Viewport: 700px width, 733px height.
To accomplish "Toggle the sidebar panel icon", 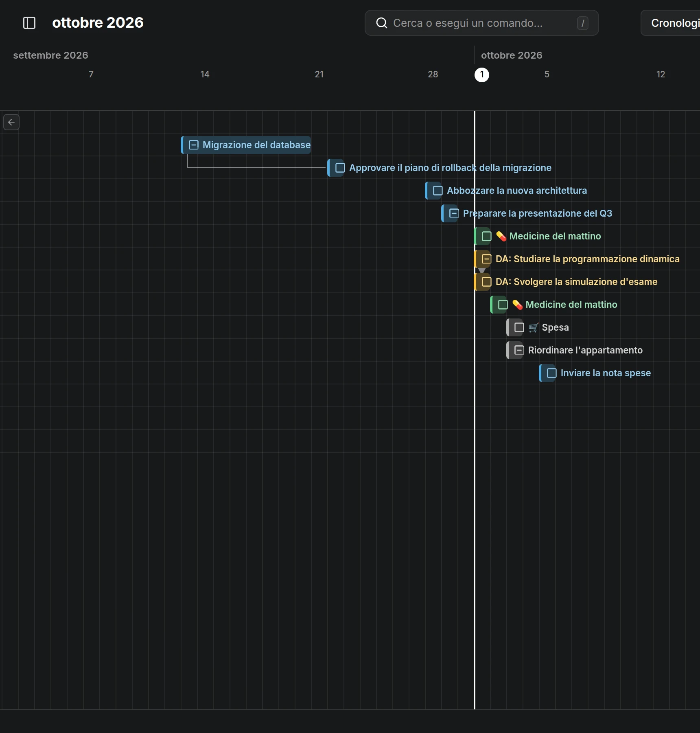I will tap(29, 23).
